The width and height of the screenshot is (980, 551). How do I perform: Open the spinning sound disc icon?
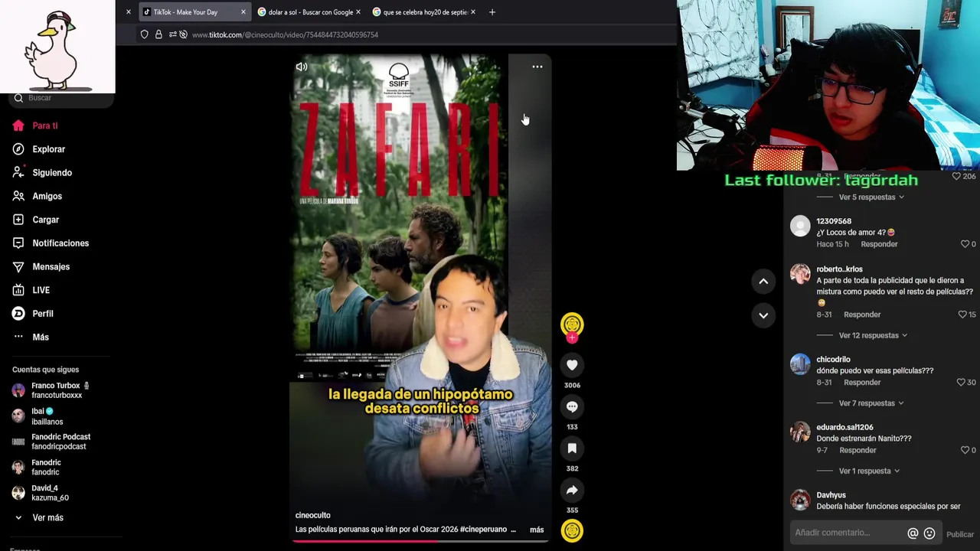coord(572,530)
